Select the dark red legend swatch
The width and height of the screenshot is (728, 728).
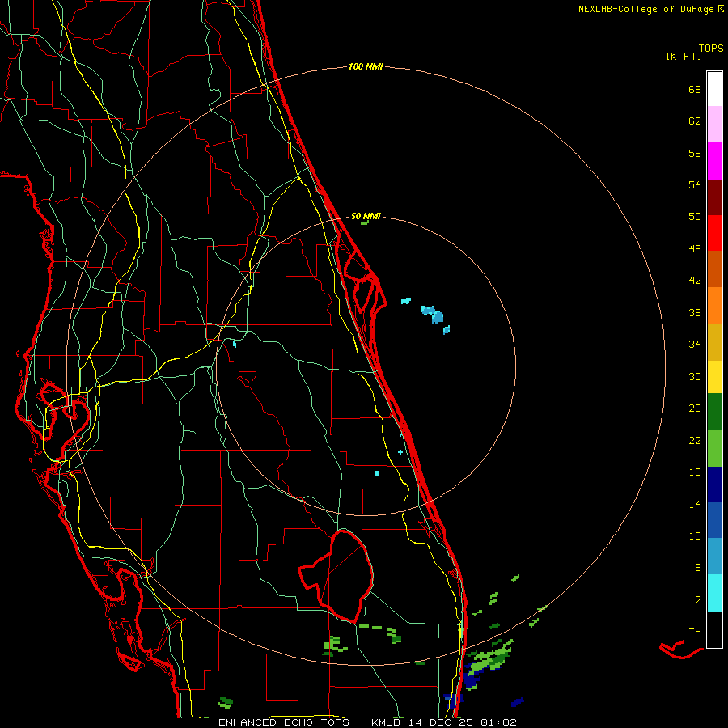[714, 197]
